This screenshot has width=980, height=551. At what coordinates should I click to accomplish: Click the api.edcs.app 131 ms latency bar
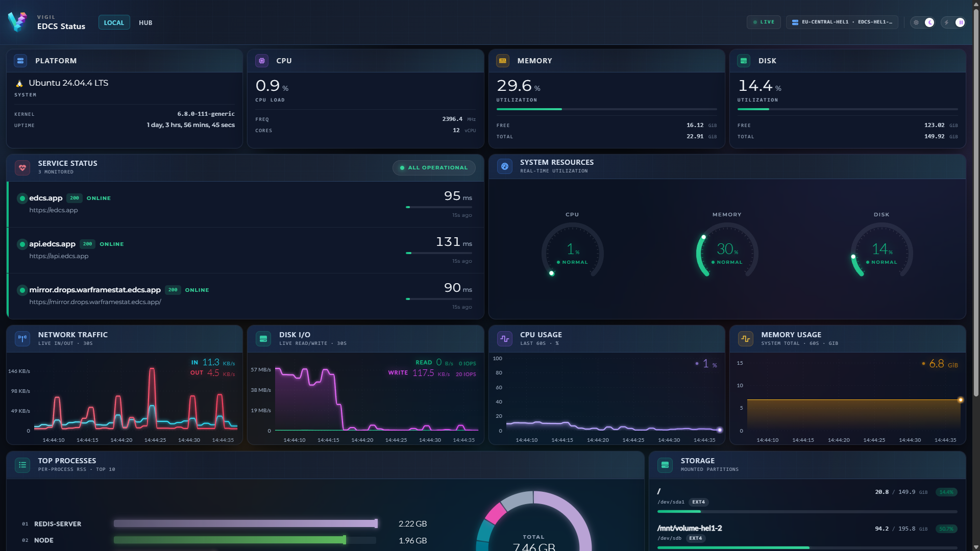[439, 253]
